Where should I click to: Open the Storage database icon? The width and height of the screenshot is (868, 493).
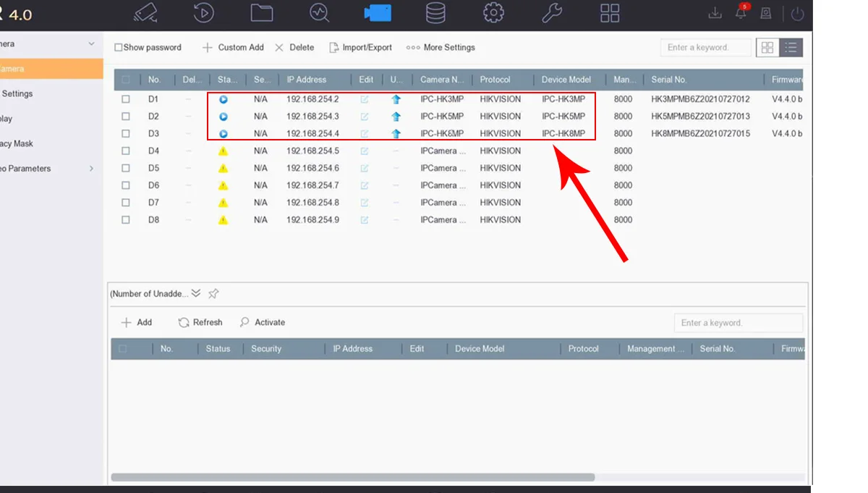[x=435, y=13]
